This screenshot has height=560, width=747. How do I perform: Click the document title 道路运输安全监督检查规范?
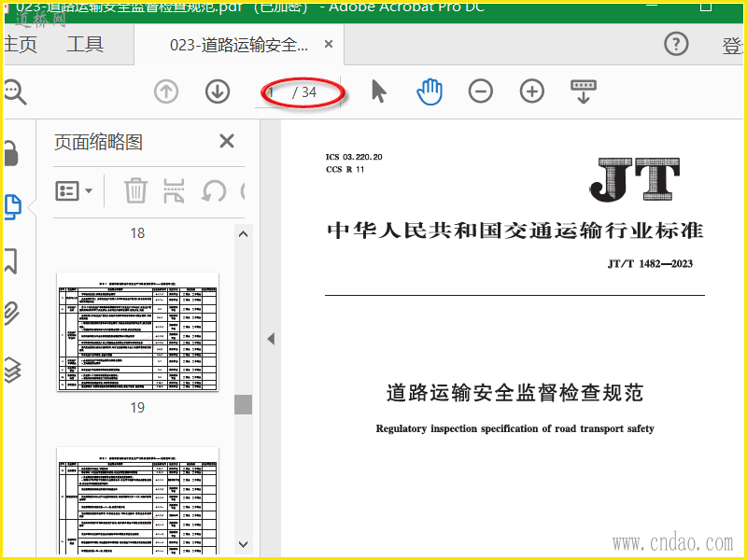coord(515,393)
